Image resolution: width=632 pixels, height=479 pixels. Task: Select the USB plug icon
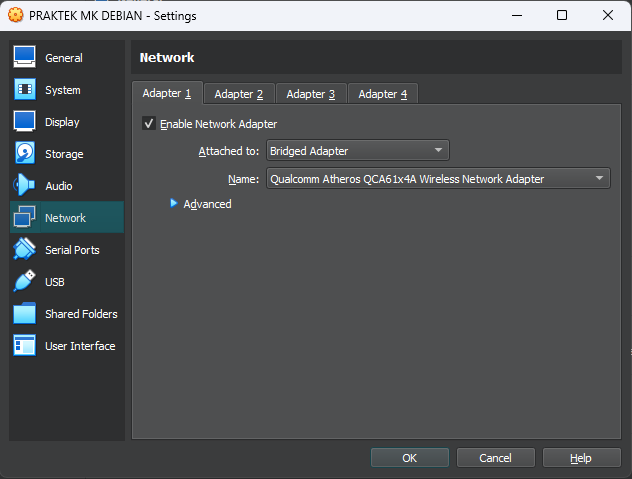click(25, 281)
